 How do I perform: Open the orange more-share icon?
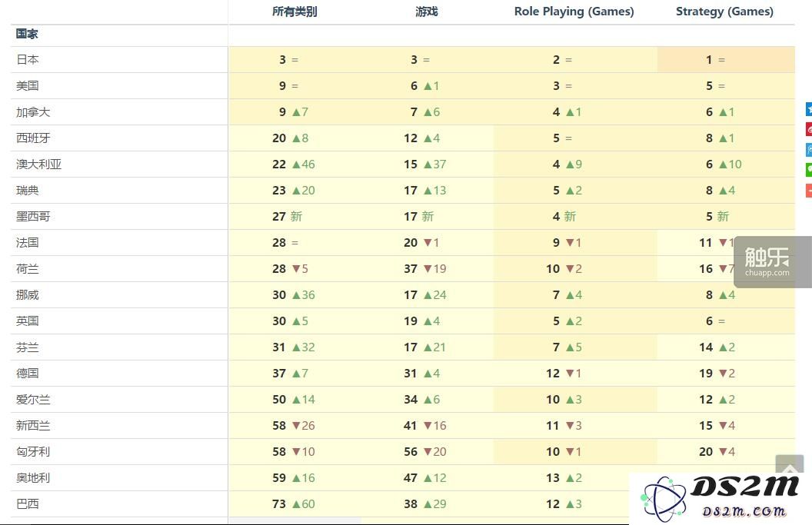(809, 191)
